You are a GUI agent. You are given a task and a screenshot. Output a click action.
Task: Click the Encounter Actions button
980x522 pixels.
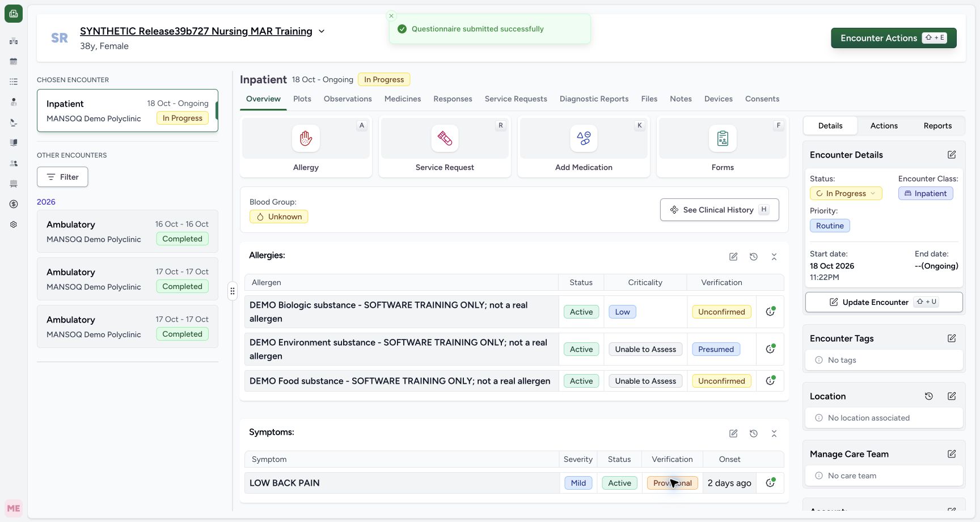pyautogui.click(x=894, y=38)
